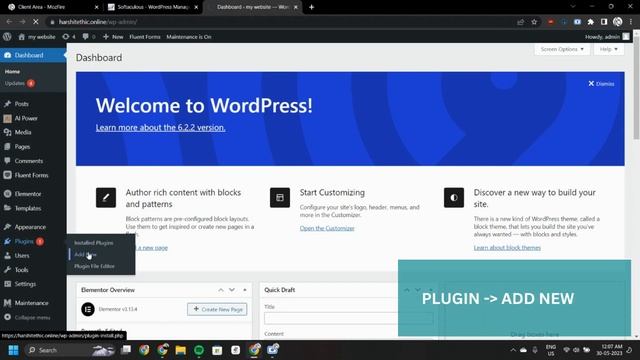Open updates indicator in admin bar

tap(69, 37)
